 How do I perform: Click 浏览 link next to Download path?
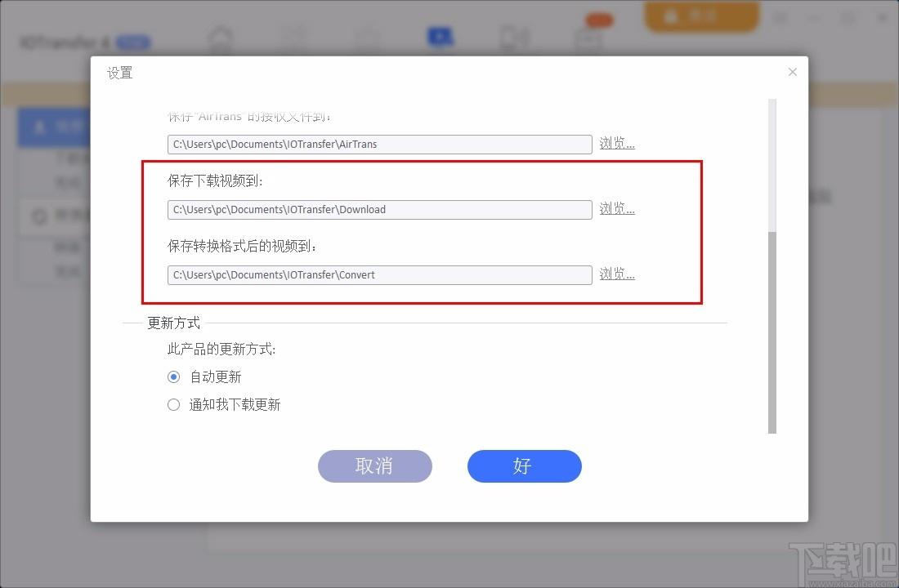click(617, 208)
